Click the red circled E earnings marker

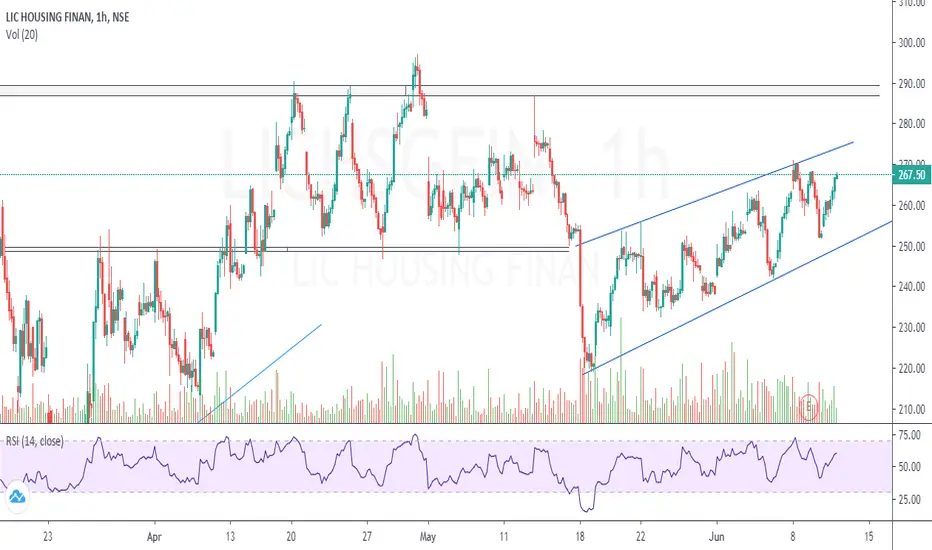click(x=808, y=407)
